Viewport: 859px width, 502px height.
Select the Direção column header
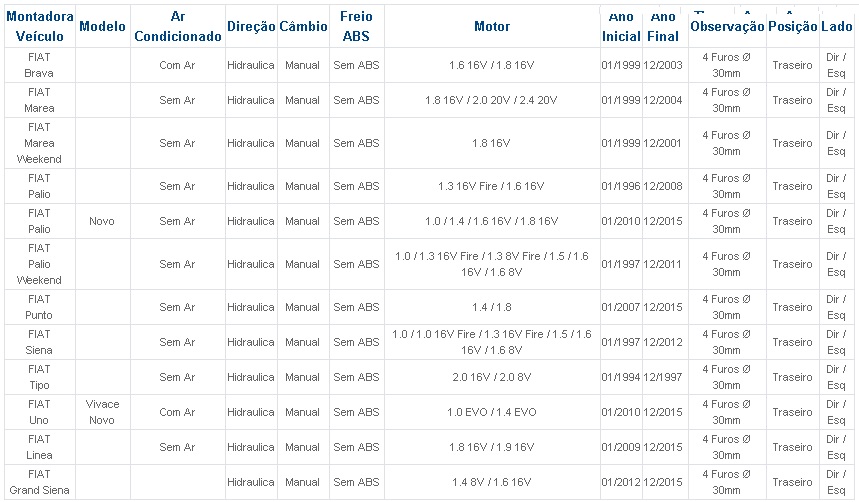(251, 26)
